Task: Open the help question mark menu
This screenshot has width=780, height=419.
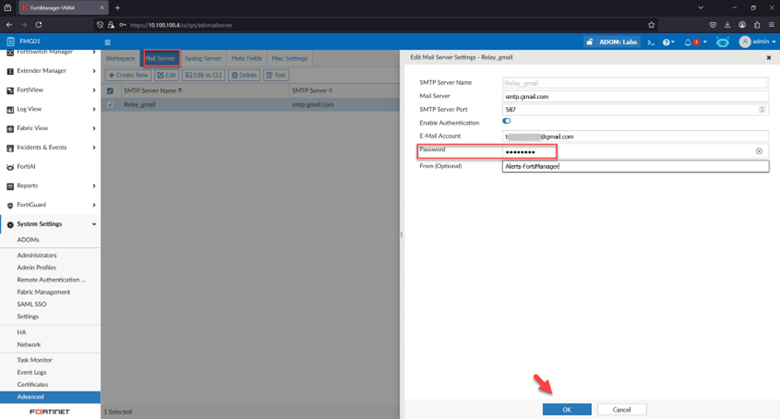Action: pyautogui.click(x=668, y=42)
